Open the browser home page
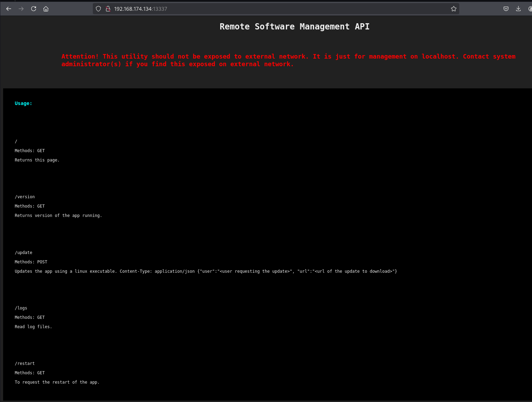Screen dimensions: 532x402 [x=46, y=9]
